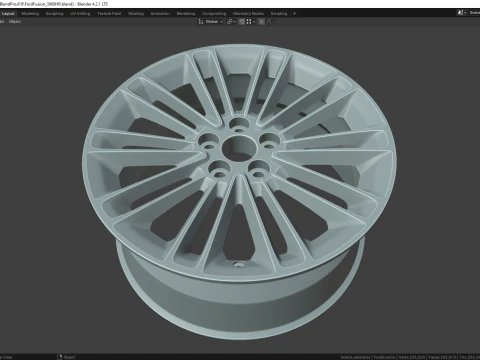Add a new workspace with plus icon
The image size is (480, 360).
[294, 14]
